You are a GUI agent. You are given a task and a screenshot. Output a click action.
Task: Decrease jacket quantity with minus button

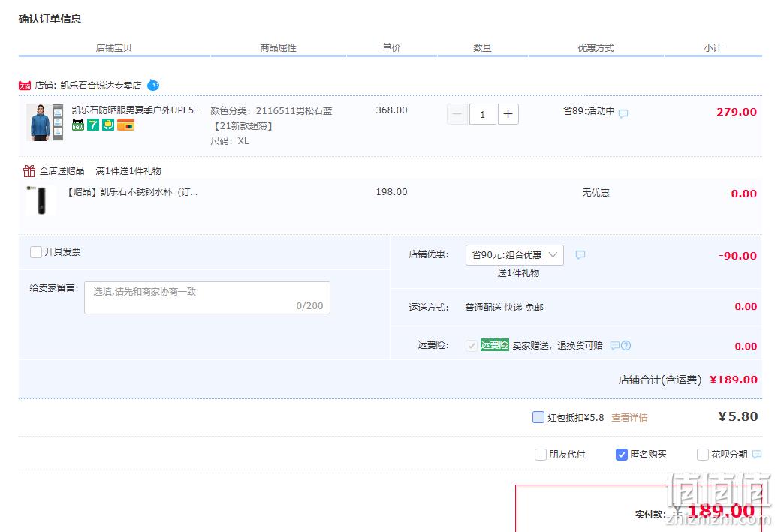[457, 114]
